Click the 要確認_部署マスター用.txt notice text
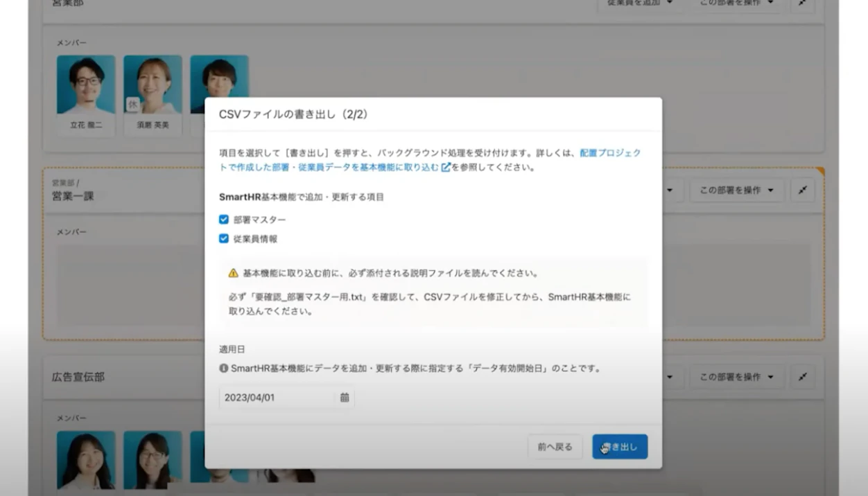 (430, 304)
